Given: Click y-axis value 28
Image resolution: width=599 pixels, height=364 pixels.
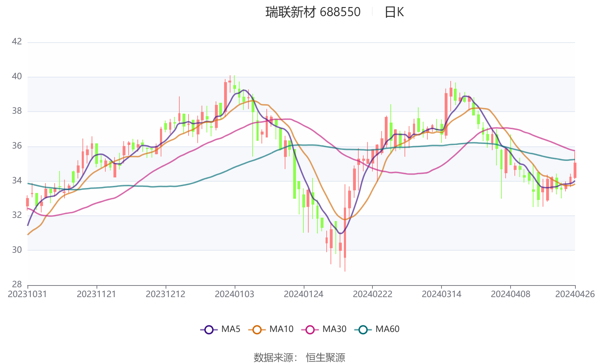Looking at the screenshot, I should point(17,284).
